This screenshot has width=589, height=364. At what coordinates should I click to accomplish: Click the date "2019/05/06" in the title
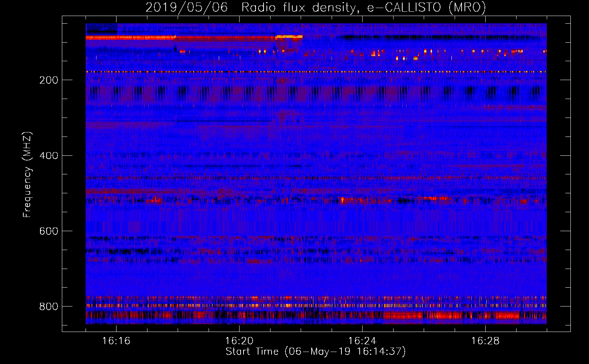click(x=187, y=7)
